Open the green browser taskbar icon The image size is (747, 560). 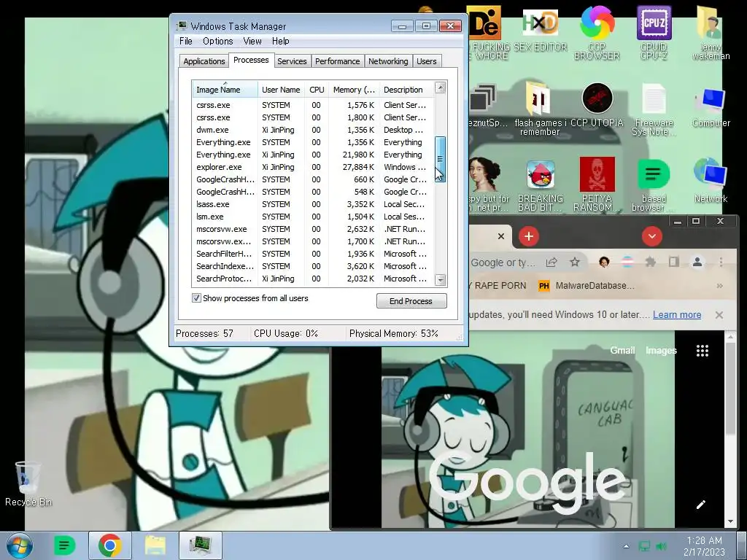65,545
